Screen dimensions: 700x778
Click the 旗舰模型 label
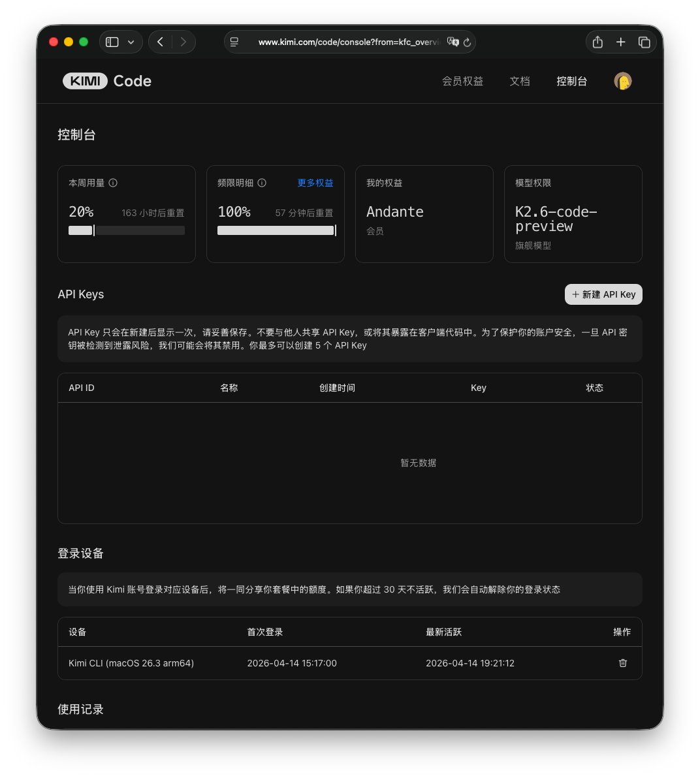(533, 245)
